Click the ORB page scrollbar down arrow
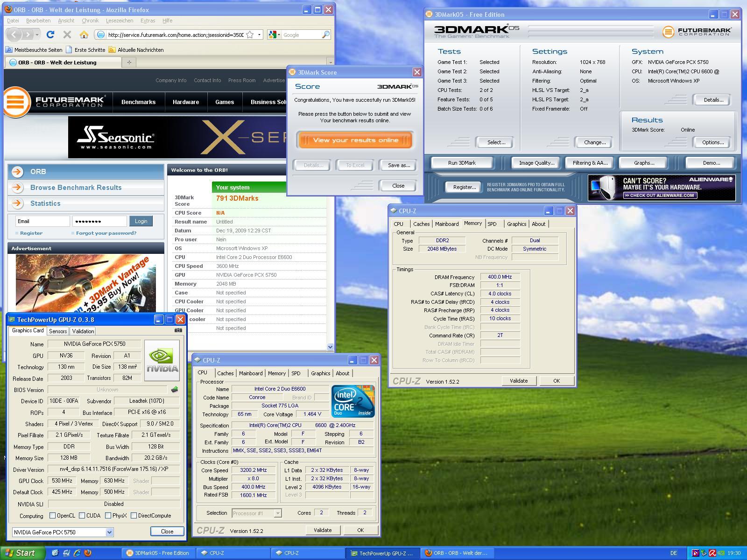Screen dimensions: 747x560 click(331, 347)
